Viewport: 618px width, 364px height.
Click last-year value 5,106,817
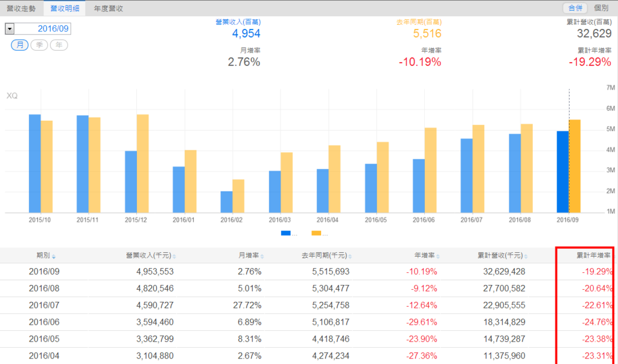(x=331, y=322)
